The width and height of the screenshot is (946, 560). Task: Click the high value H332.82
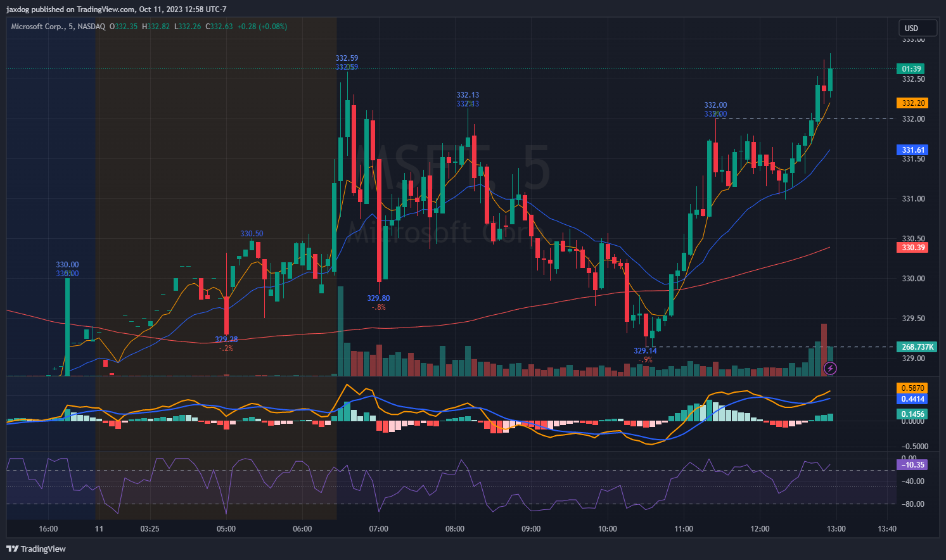pos(156,27)
